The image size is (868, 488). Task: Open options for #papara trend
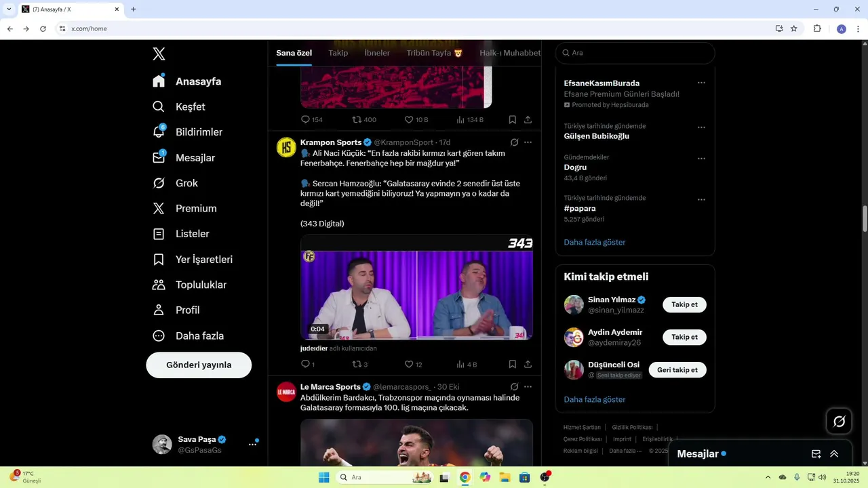tap(701, 199)
